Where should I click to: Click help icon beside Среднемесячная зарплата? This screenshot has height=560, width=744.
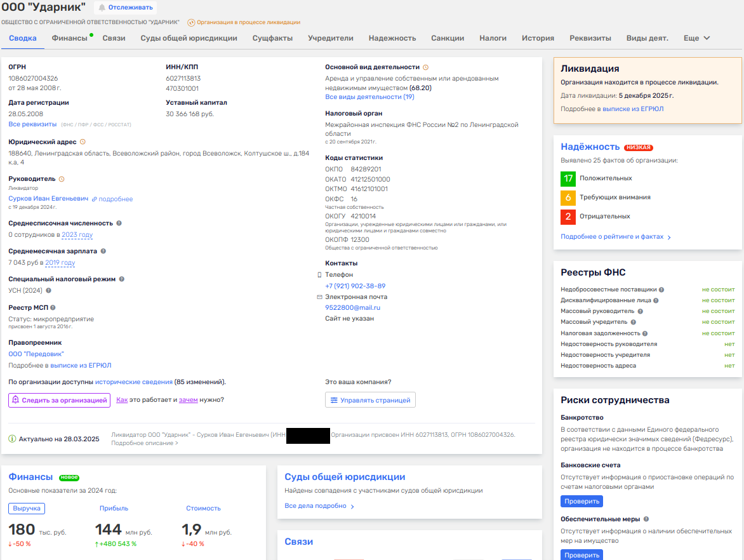click(x=103, y=251)
